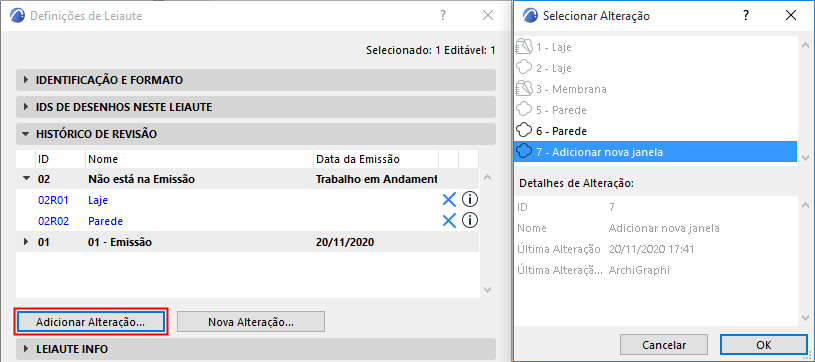
Task: Click scroll-down arrow of Detalhes de Alteração
Action: tap(805, 318)
